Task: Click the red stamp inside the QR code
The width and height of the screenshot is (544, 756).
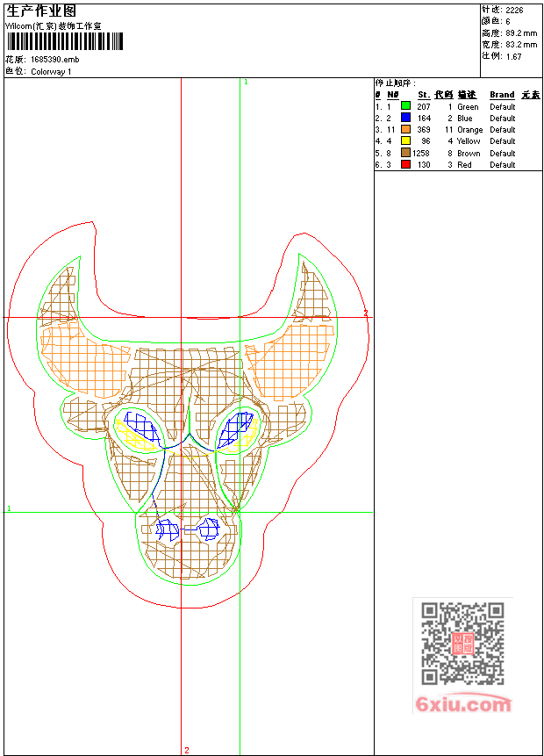Action: point(462,644)
